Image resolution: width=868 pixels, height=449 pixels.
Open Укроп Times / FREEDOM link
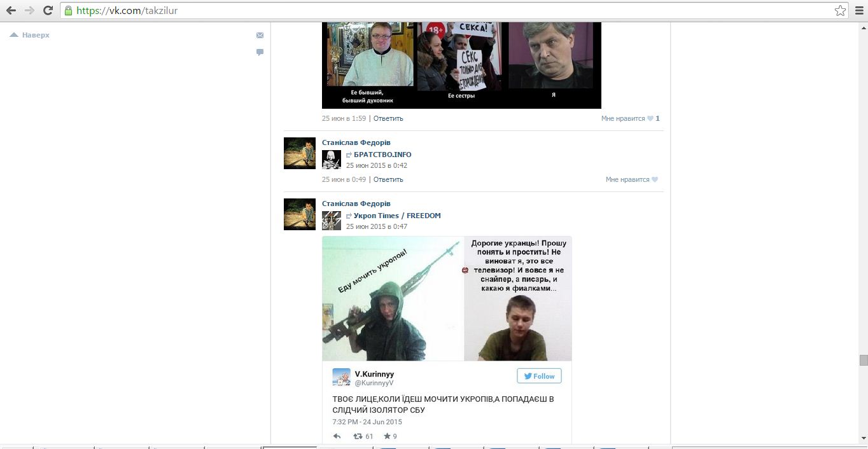[396, 216]
